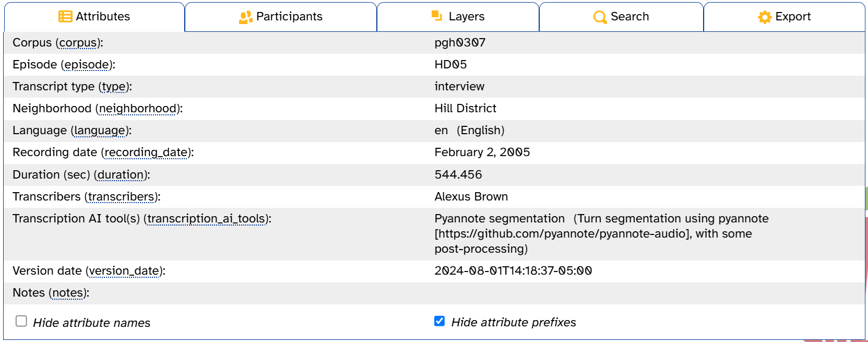Click the underlined 'corpus' attribute name
Screen dimensions: 868x342
pyautogui.click(x=78, y=43)
